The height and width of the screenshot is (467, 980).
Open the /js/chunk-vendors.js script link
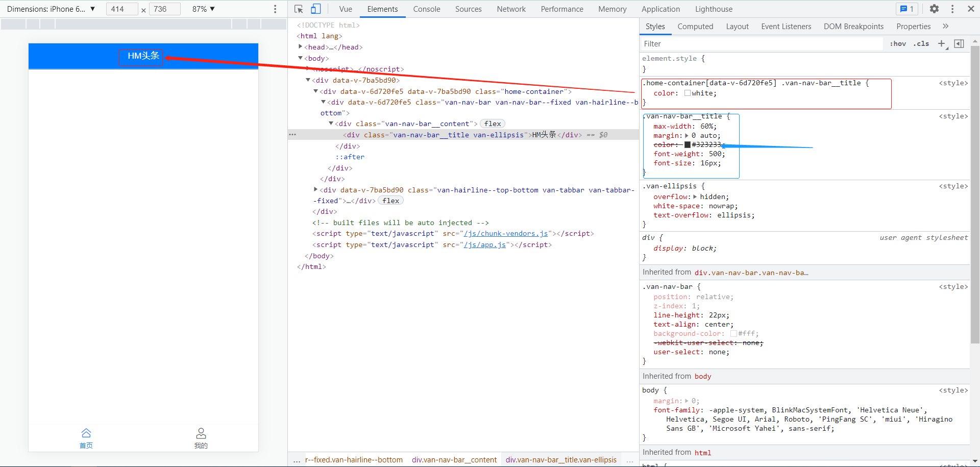coord(506,234)
